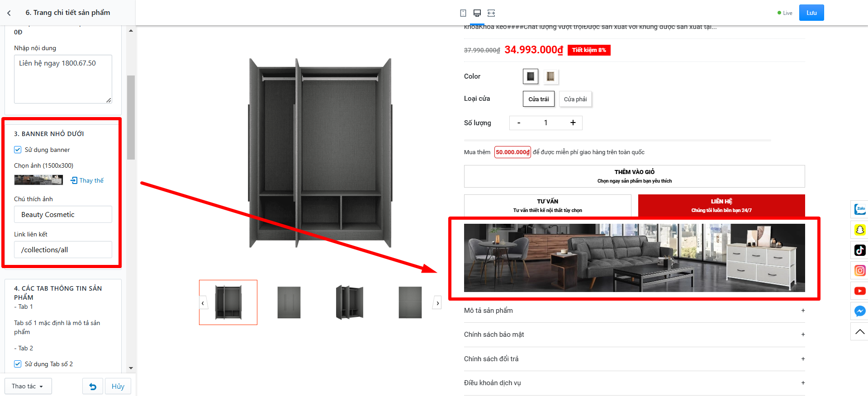Open the Snapchat social icon
The height and width of the screenshot is (396, 868).
tap(859, 230)
